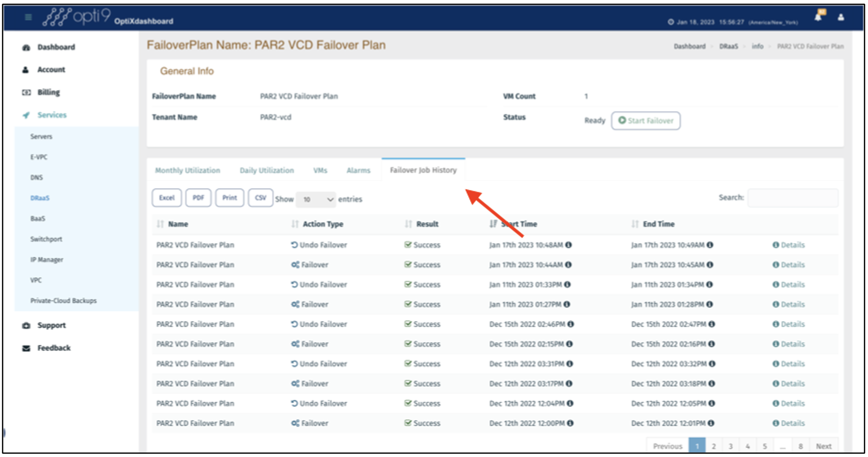Click info icon beside Dec 12th 12:01PM
The height and width of the screenshot is (457, 868).
tap(711, 423)
